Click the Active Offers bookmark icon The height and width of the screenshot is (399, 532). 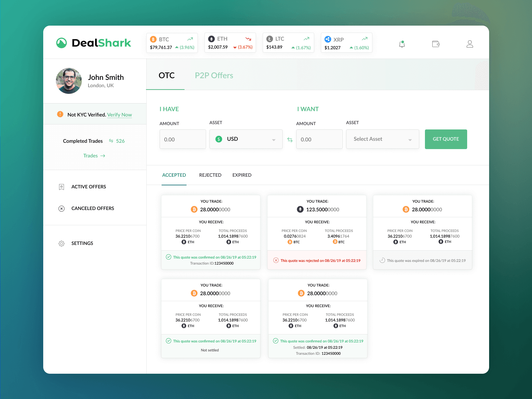pos(62,187)
